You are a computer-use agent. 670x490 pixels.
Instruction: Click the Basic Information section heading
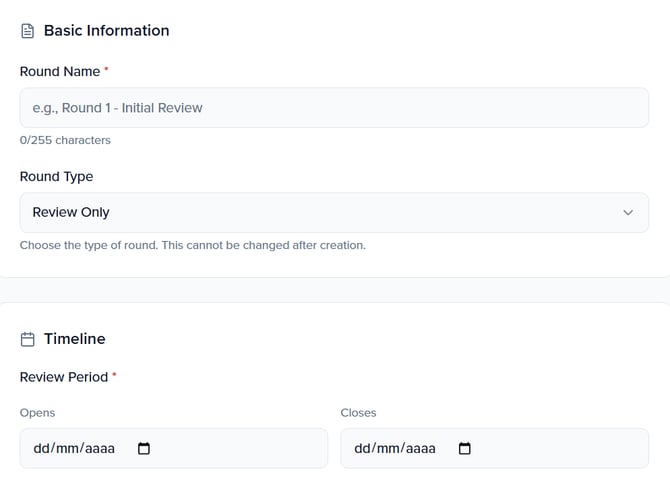[106, 31]
